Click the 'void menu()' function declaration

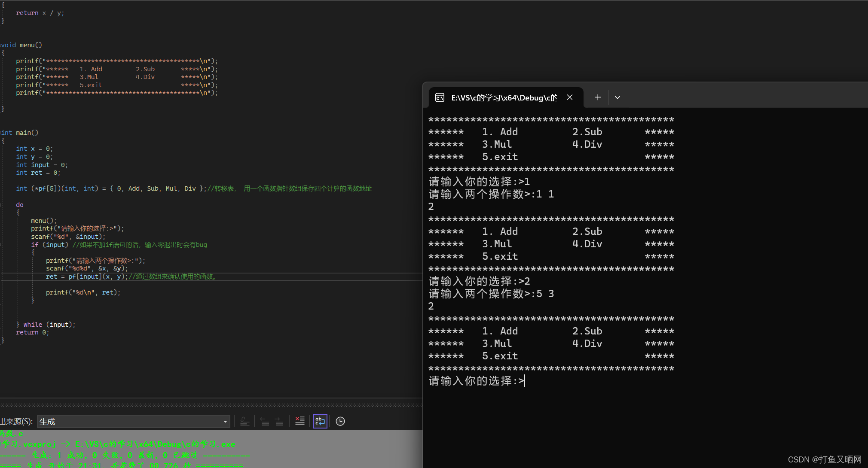tap(21, 45)
